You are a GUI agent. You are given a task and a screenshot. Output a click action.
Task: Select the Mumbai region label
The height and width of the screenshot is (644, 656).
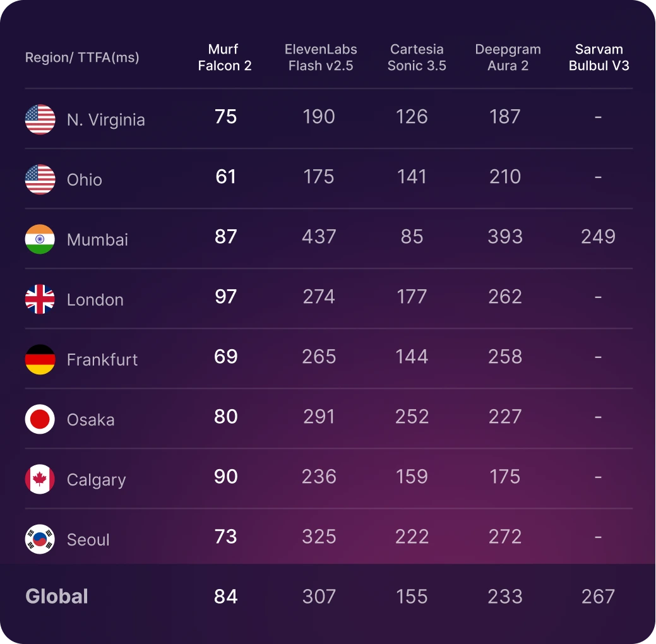coord(97,240)
